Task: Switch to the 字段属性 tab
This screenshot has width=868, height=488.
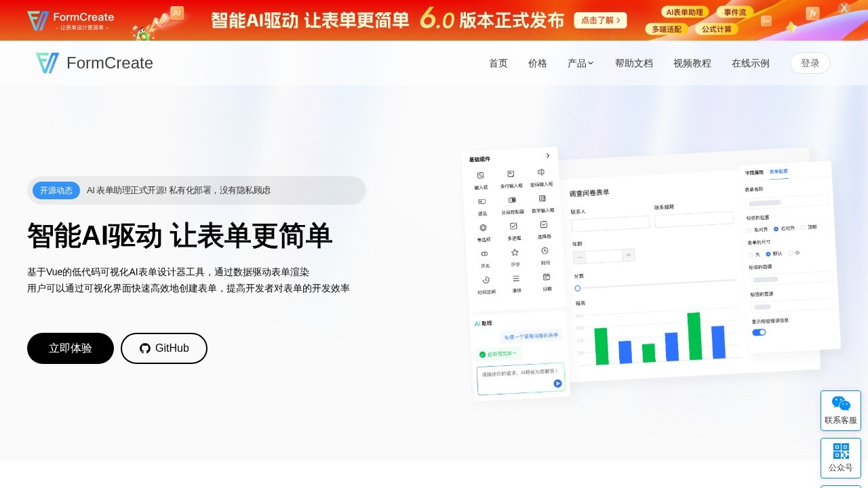Action: point(754,172)
